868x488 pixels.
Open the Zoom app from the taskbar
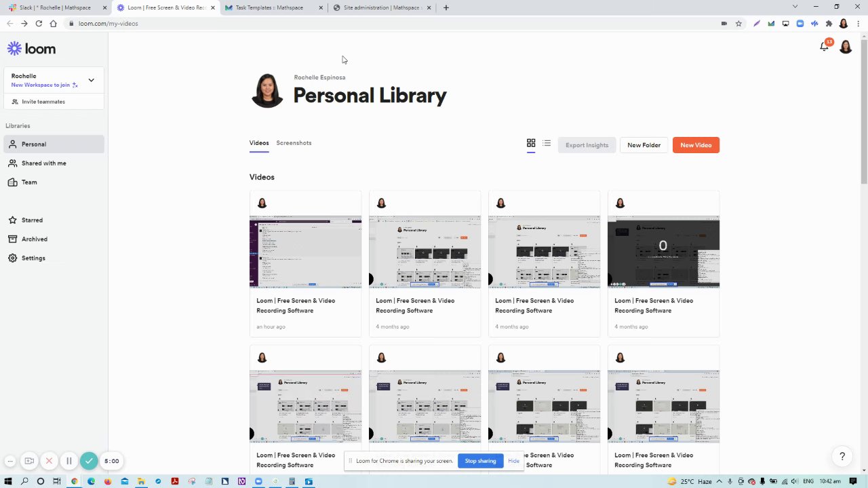point(258,481)
